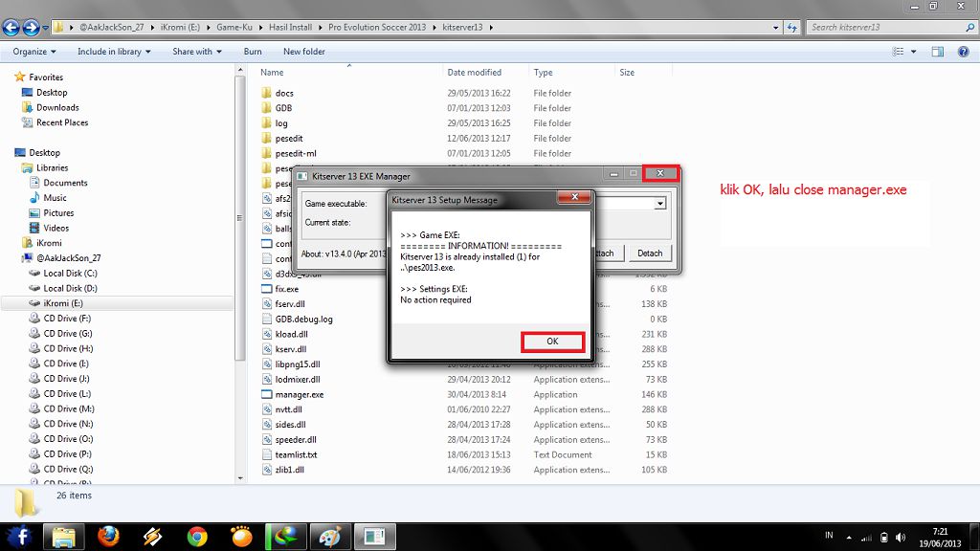Click the Detach button in EXE Manager
Image resolution: width=980 pixels, height=551 pixels.
(x=650, y=253)
